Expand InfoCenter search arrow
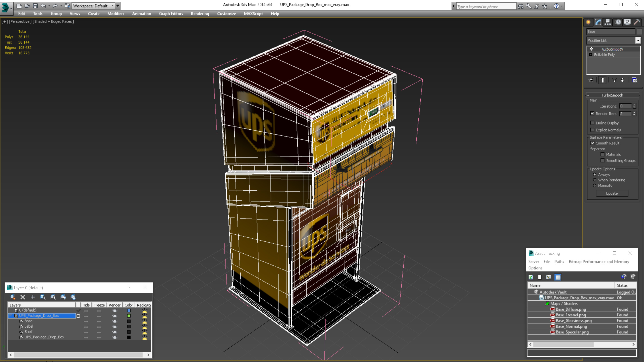Viewport: 644px width, 362px height. tap(454, 6)
